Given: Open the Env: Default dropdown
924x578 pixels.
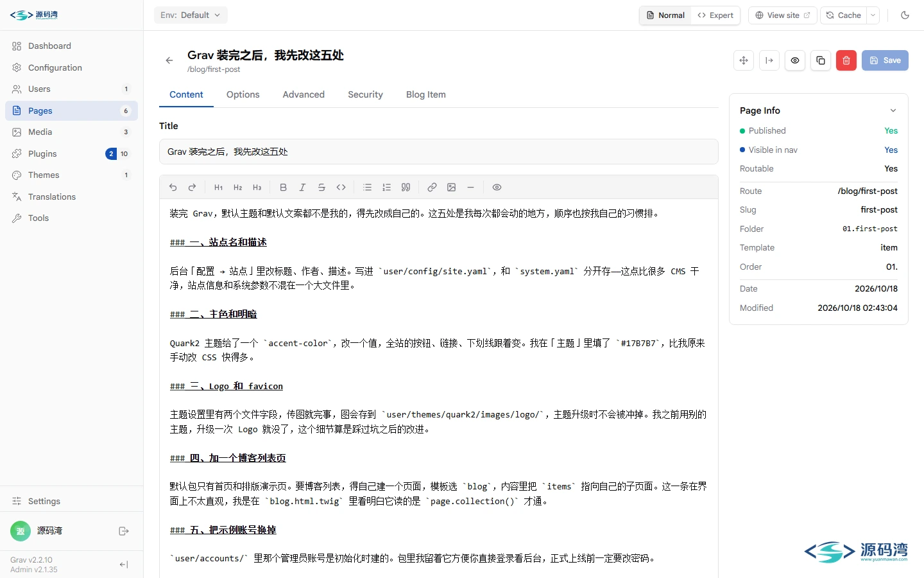Looking at the screenshot, I should [x=191, y=15].
